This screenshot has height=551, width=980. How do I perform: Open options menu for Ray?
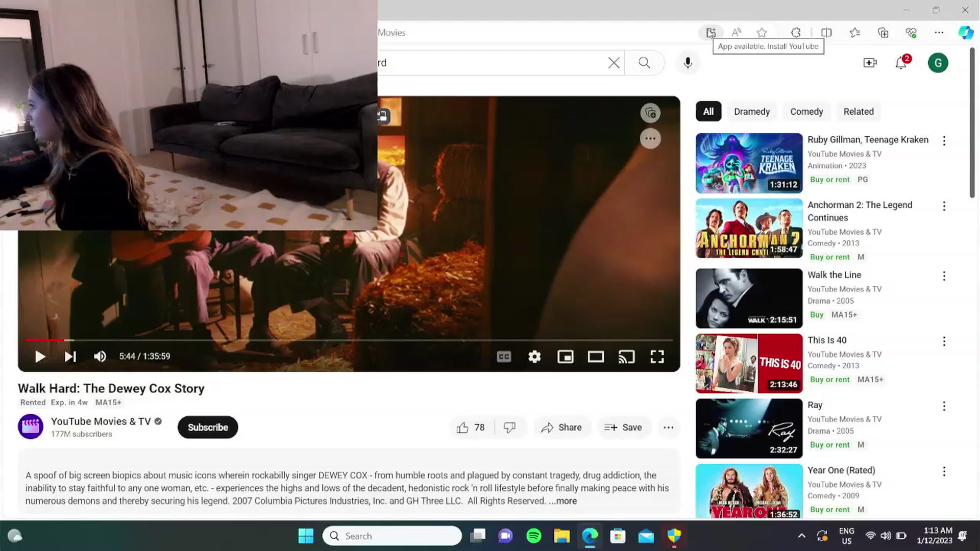tap(944, 406)
